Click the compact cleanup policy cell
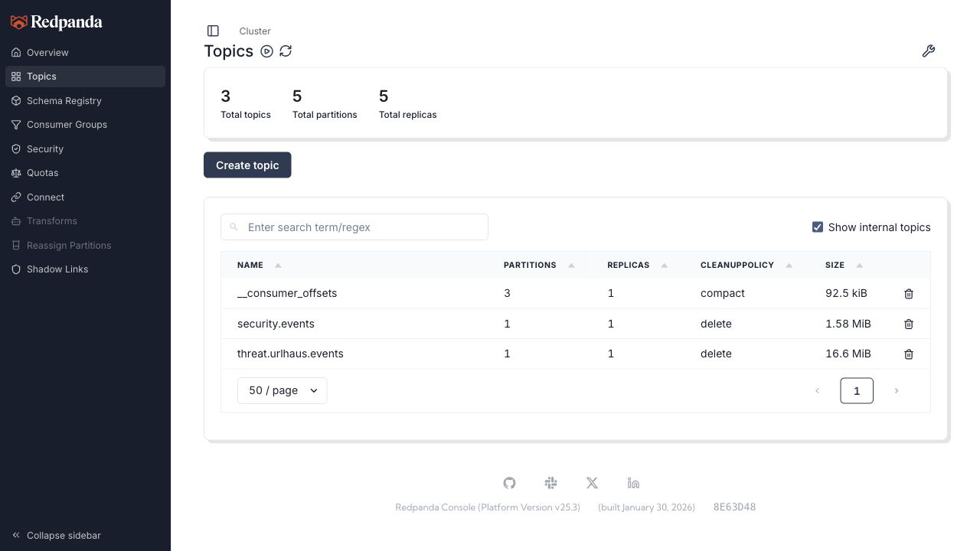This screenshot has height=551, width=980. 723,293
